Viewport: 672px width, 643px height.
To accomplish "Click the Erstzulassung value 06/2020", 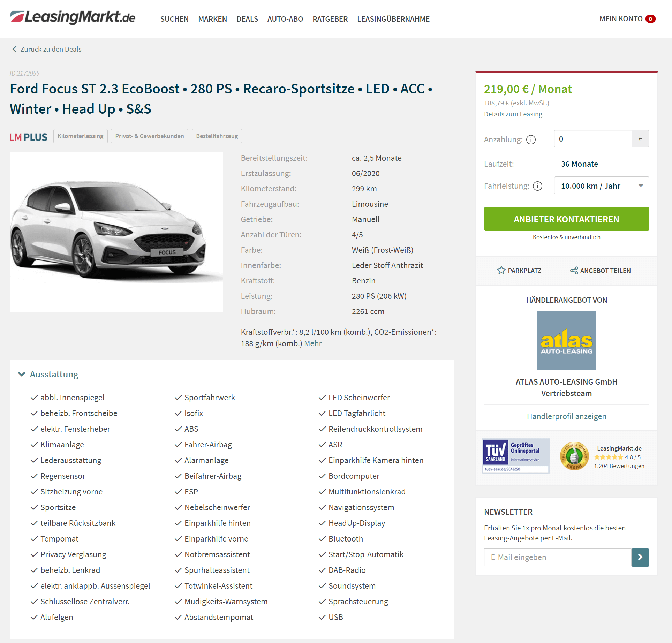I will [365, 173].
